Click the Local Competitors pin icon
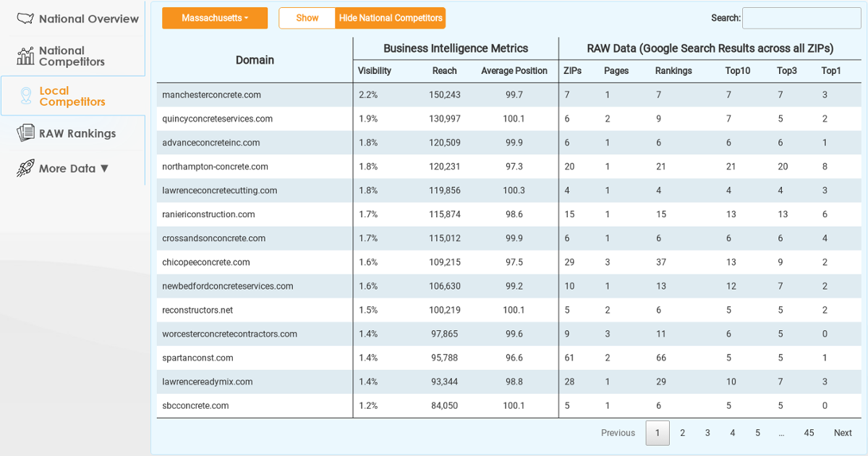Image resolution: width=868 pixels, height=456 pixels. (x=26, y=96)
